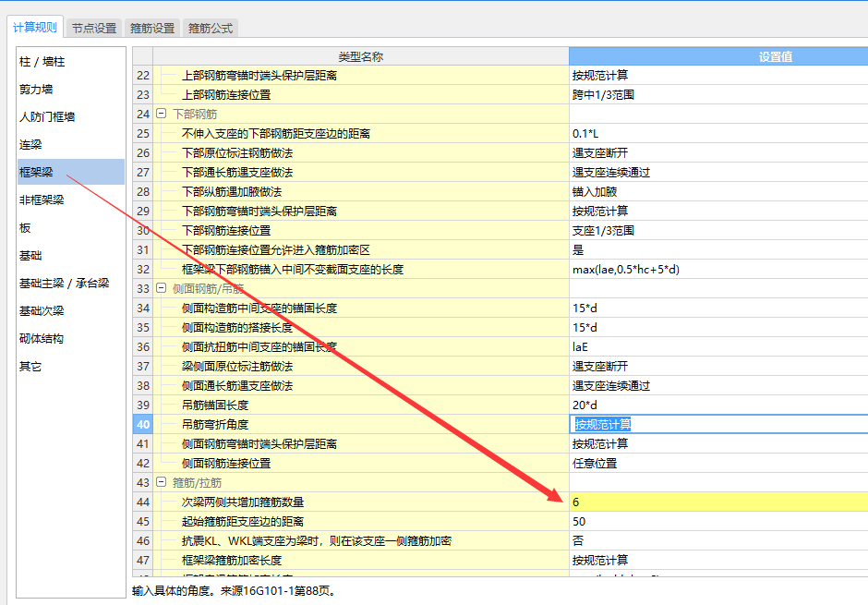868x605 pixels.
Task: Select row 上部钢筋弯锚时端头保护层距离
Action: pos(361,76)
